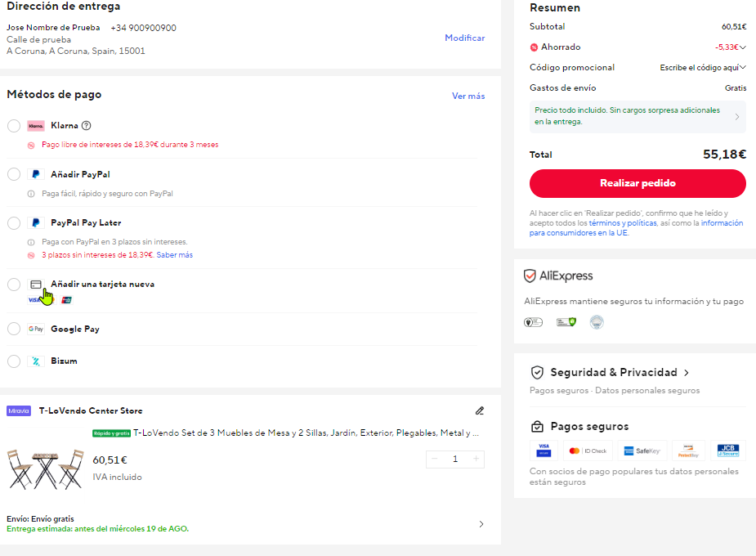Click the Visa Secure payment logo

[x=544, y=451]
